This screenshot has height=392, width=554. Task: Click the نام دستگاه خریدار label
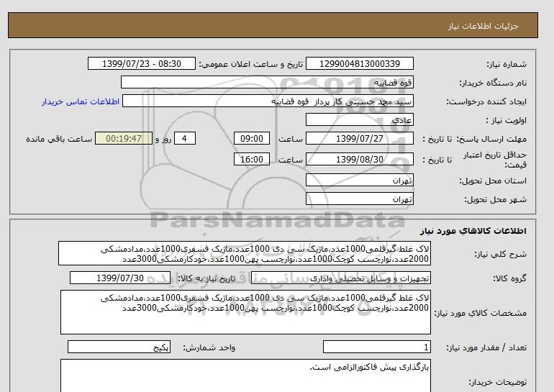click(493, 83)
